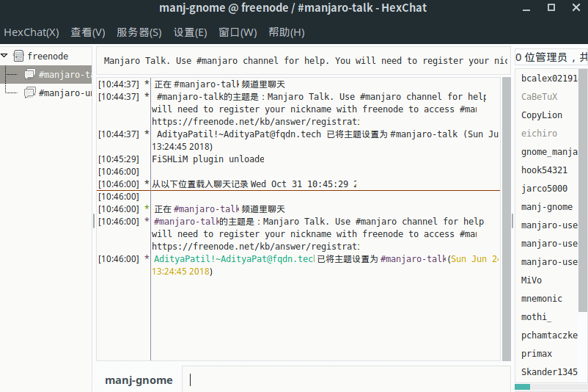Open the 设置(E) menu
This screenshot has height=392, width=588.
pyautogui.click(x=190, y=32)
